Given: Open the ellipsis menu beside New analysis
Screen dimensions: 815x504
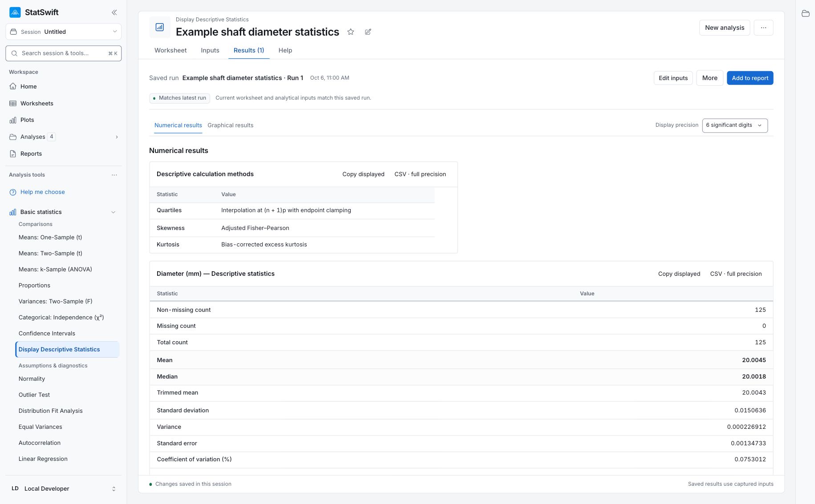Looking at the screenshot, I should [x=764, y=28].
